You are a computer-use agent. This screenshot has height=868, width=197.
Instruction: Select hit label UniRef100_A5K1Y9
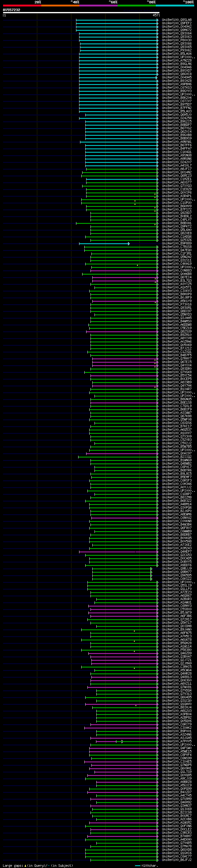[176, 301]
